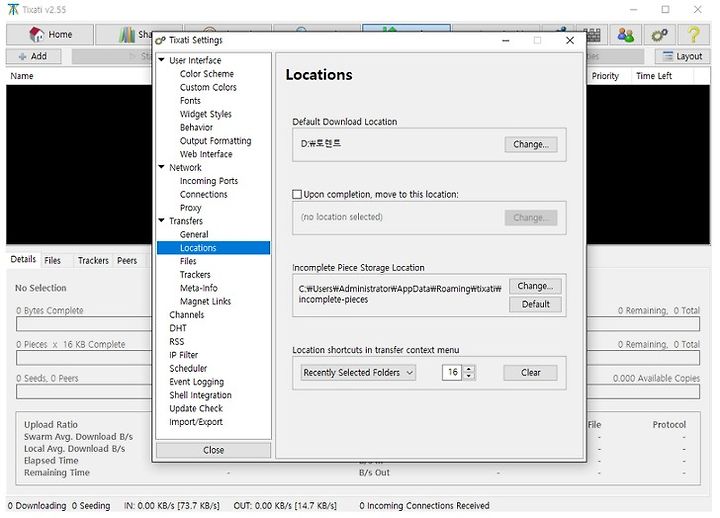Select Color Scheme in settings tree

click(x=207, y=73)
